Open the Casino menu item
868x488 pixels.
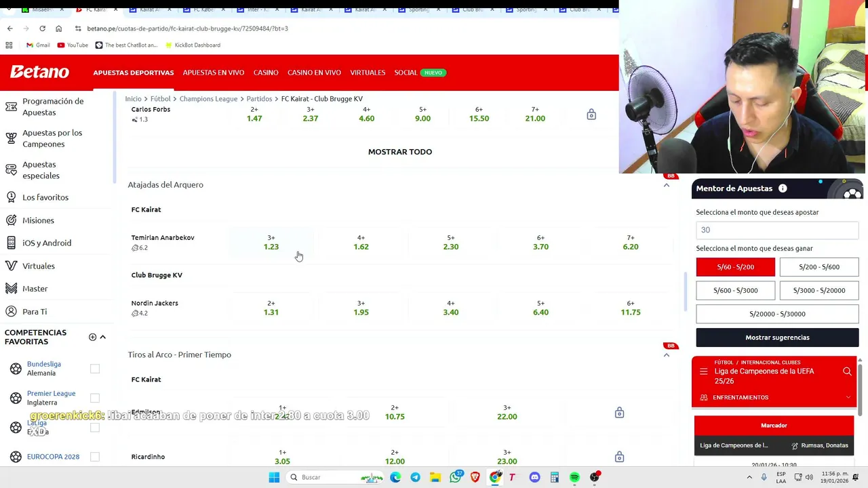(x=266, y=73)
